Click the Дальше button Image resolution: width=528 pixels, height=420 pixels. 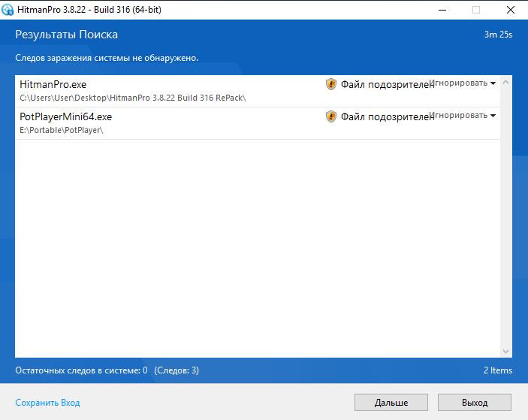pos(391,403)
